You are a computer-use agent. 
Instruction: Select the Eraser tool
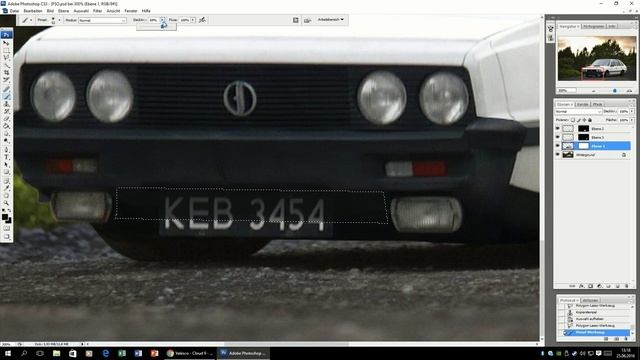pyautogui.click(x=6, y=119)
